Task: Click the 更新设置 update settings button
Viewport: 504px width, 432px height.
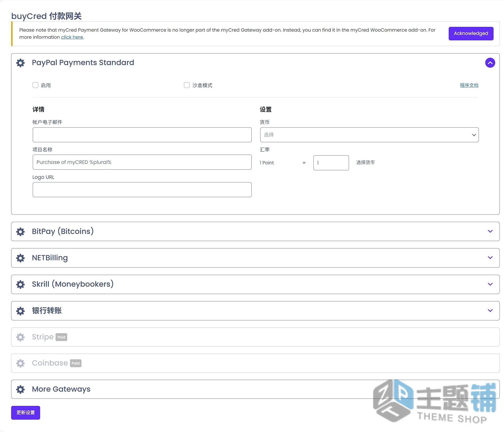Action: point(26,413)
